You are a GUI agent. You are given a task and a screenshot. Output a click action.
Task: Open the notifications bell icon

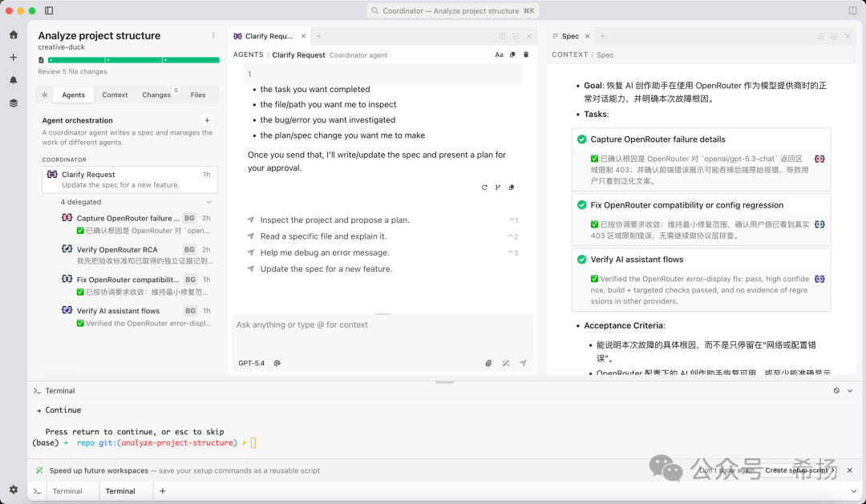coord(14,80)
